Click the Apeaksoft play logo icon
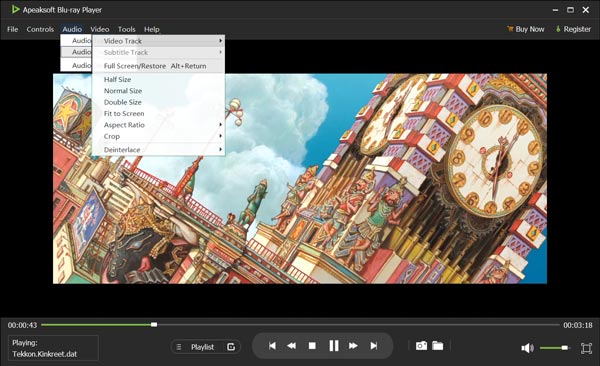 tap(15, 9)
